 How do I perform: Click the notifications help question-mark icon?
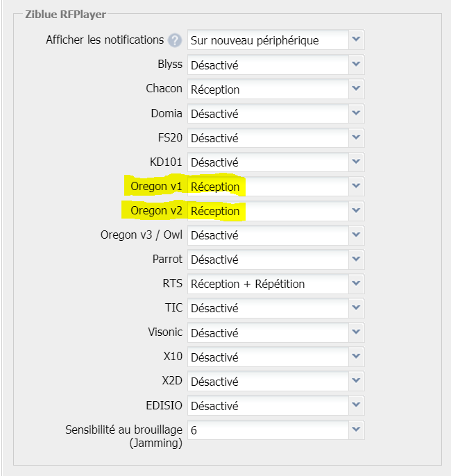(x=174, y=40)
